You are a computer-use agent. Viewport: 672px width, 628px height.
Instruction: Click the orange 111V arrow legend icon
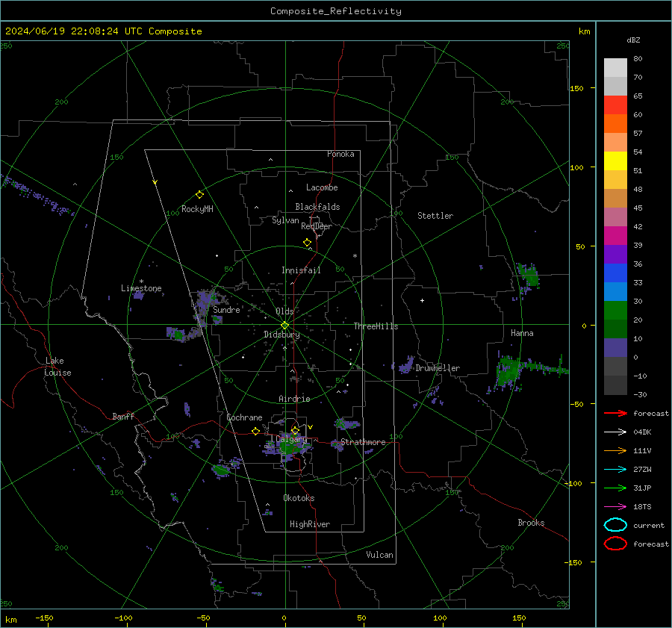(x=616, y=450)
